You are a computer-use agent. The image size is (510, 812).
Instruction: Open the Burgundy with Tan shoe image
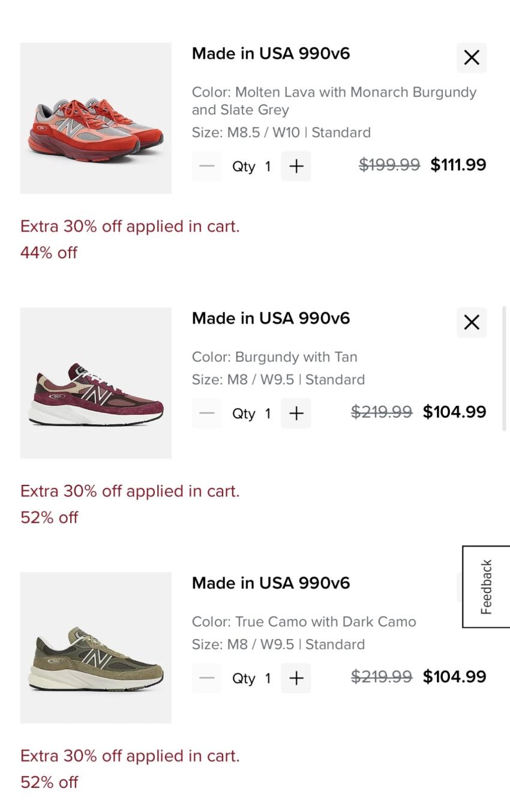click(x=96, y=383)
